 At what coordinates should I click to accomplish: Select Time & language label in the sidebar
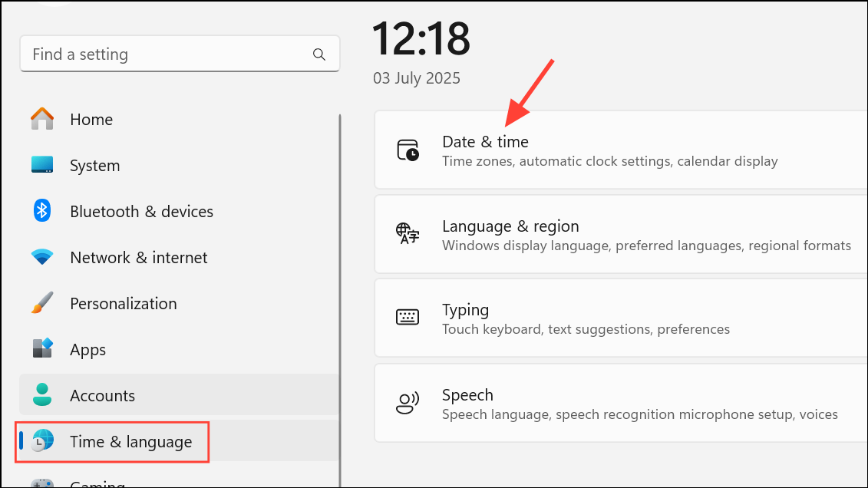(x=130, y=441)
